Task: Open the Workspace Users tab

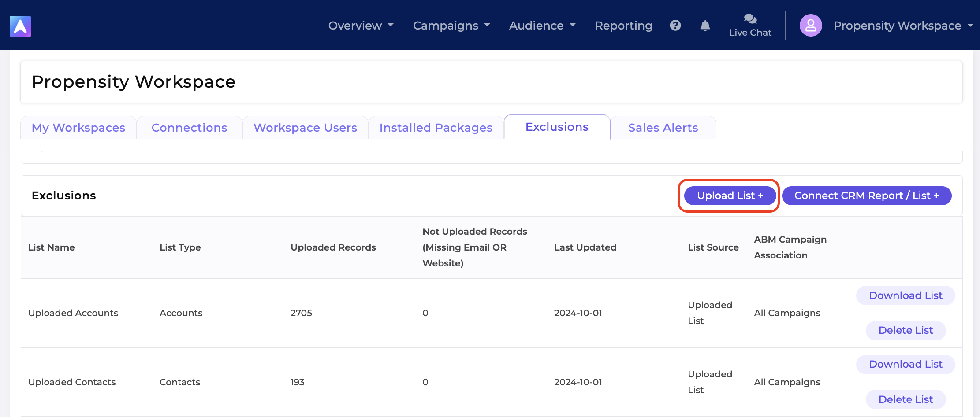Action: [305, 128]
